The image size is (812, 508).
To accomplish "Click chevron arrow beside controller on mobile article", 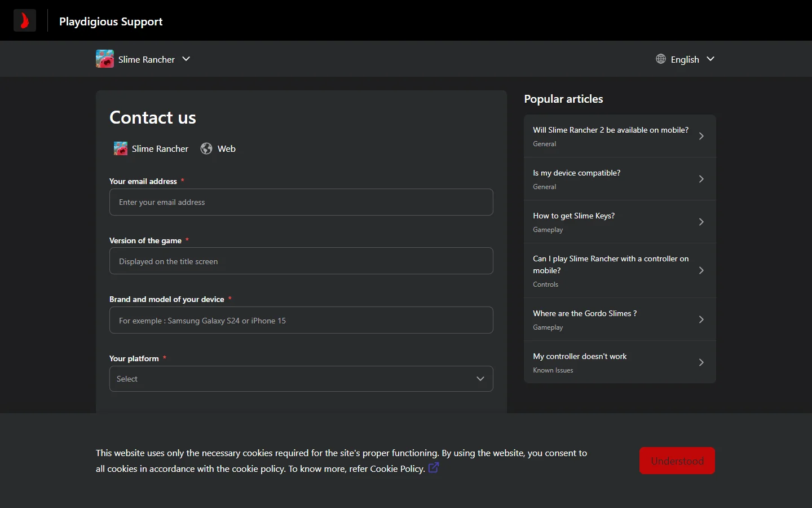I will pos(701,270).
